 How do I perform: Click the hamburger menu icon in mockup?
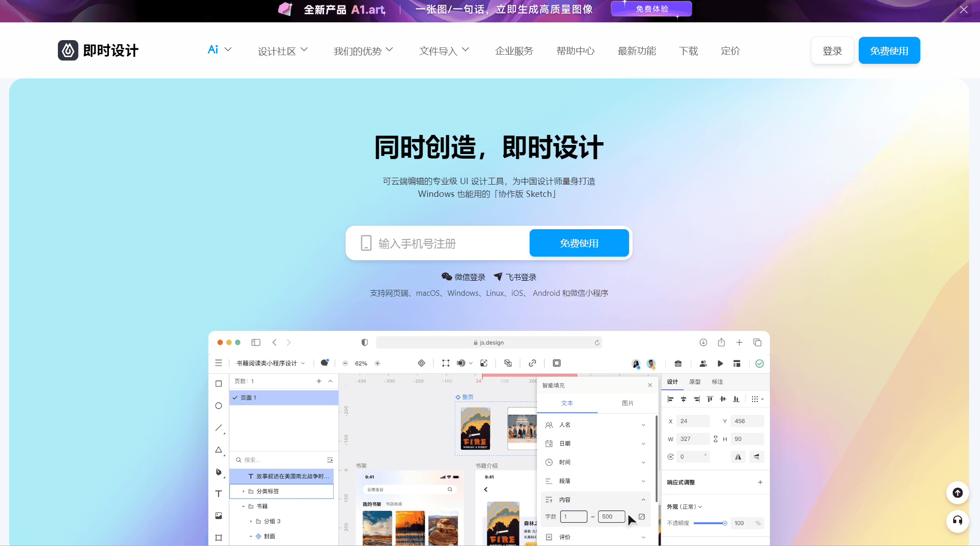(219, 363)
